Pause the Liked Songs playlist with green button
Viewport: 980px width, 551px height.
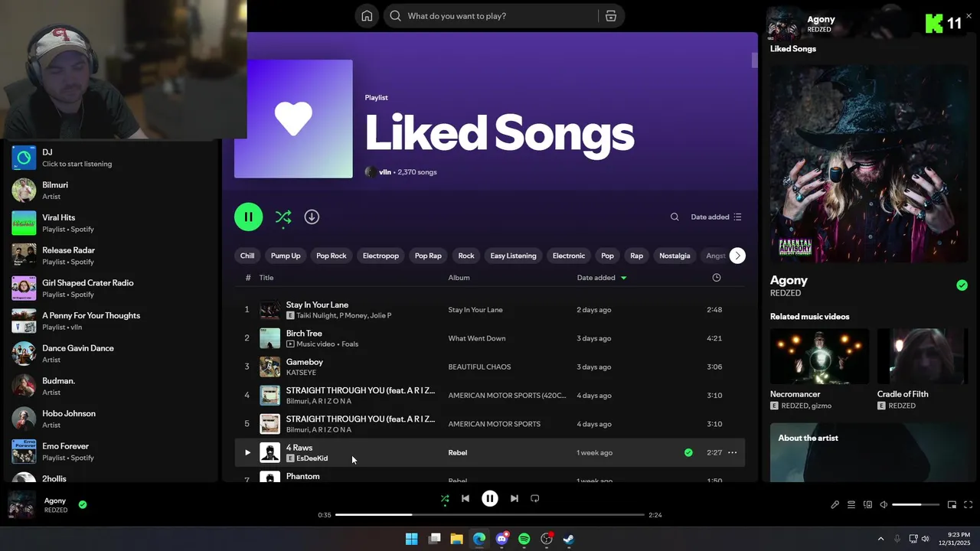click(248, 217)
